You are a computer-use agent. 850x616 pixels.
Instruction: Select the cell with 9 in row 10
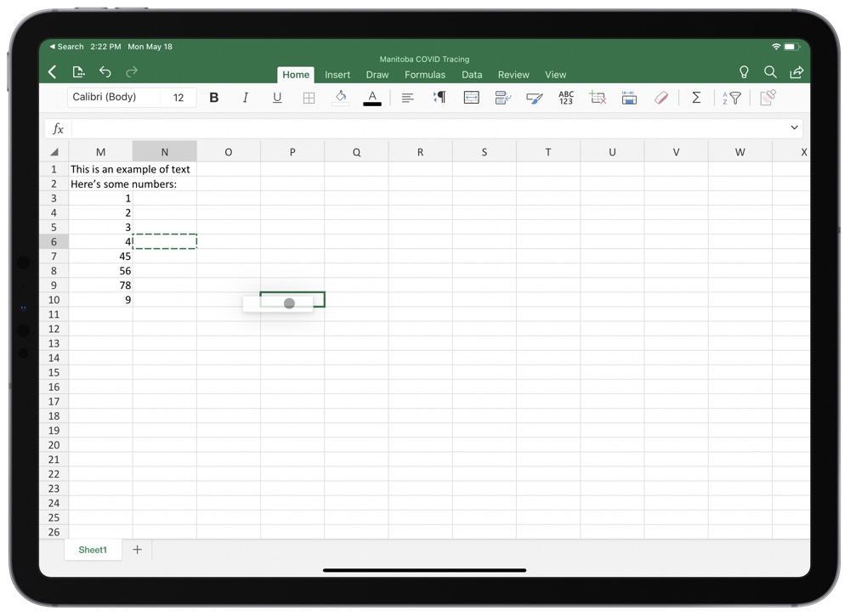tap(100, 300)
